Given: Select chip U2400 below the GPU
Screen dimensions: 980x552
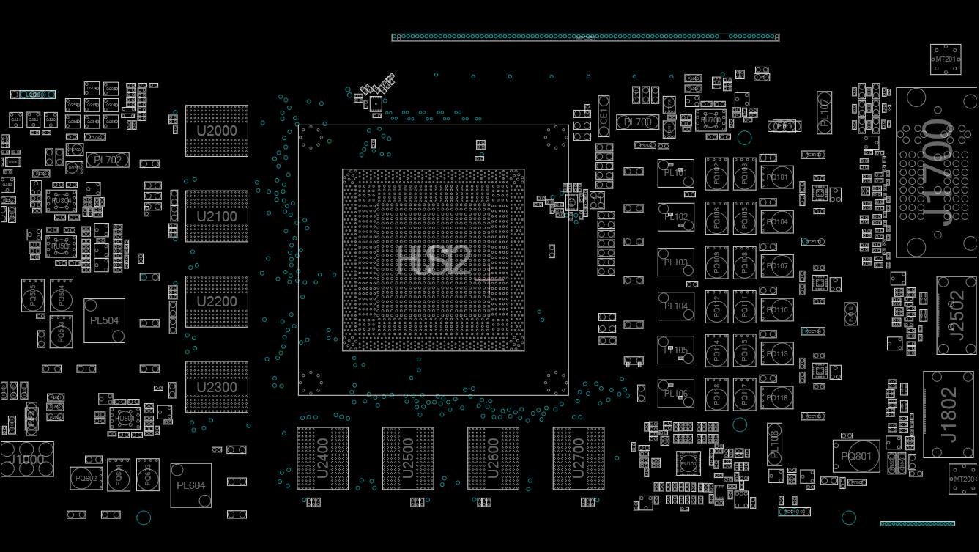Looking at the screenshot, I should point(322,459).
